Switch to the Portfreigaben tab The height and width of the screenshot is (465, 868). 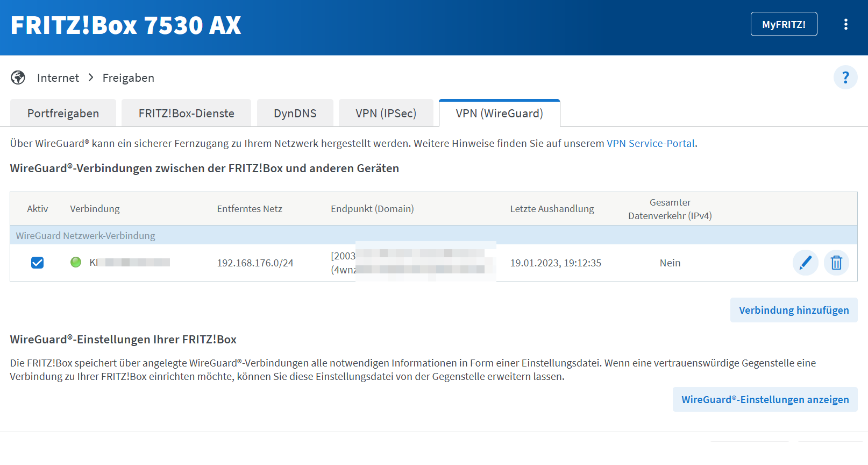(63, 113)
